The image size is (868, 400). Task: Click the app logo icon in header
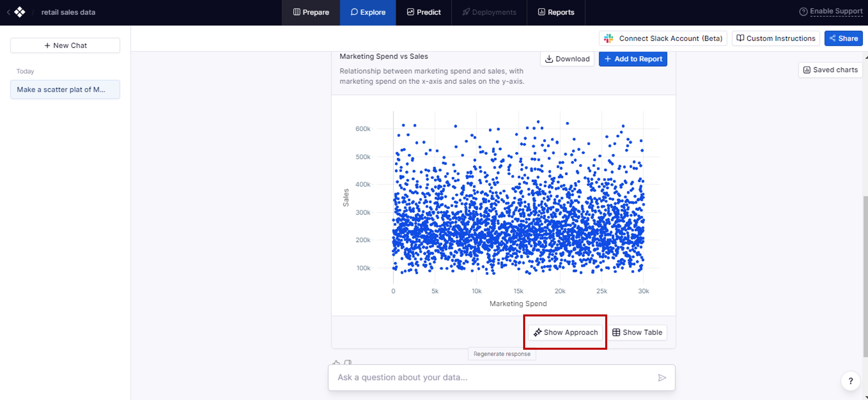[20, 12]
